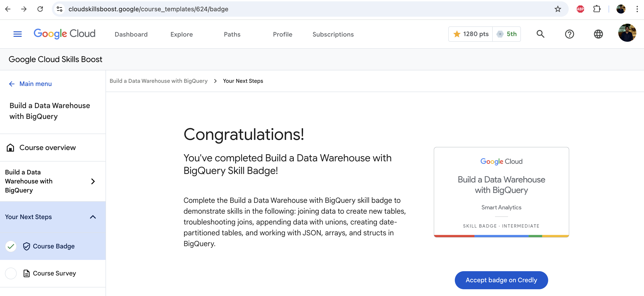
Task: Bookmark this page with star icon
Action: [558, 9]
